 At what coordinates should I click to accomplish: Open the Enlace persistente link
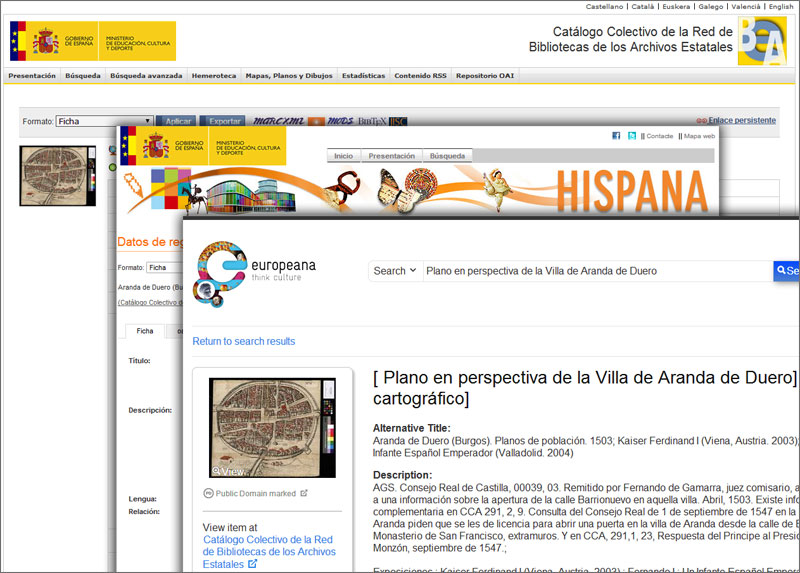[x=742, y=120]
